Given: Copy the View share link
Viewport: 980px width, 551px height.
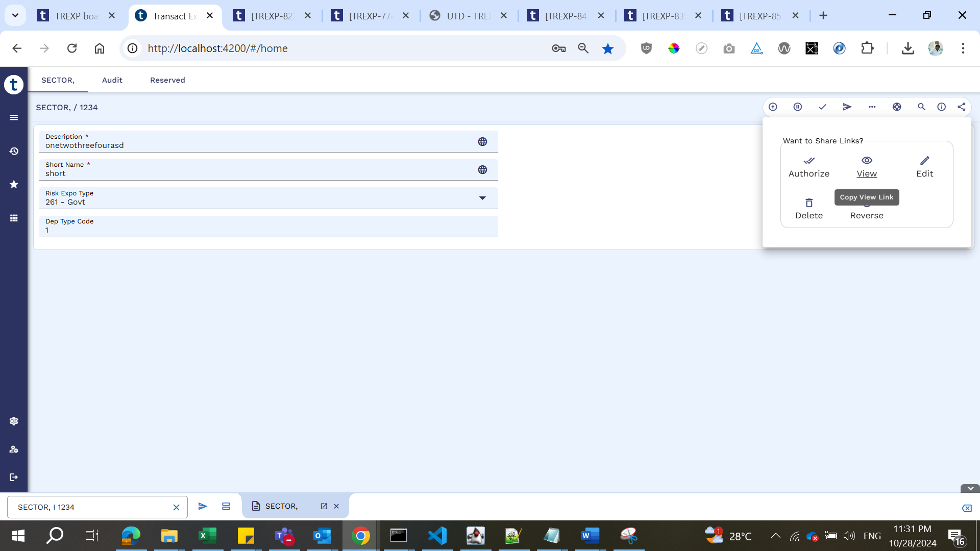Looking at the screenshot, I should pyautogui.click(x=867, y=166).
